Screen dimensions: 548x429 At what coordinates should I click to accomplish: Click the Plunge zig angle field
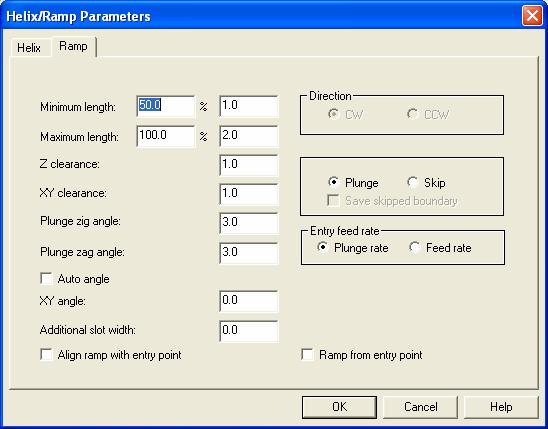click(x=248, y=223)
